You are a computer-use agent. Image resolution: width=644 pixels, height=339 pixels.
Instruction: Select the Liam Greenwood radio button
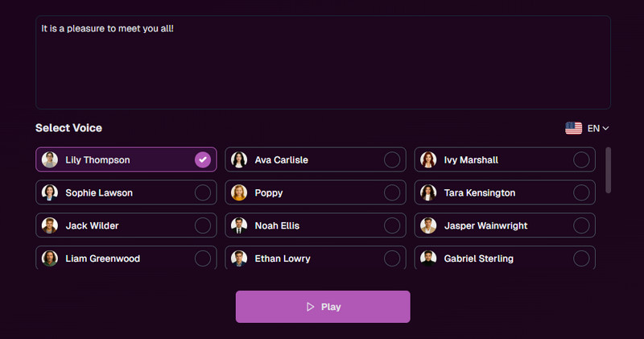pyautogui.click(x=203, y=258)
